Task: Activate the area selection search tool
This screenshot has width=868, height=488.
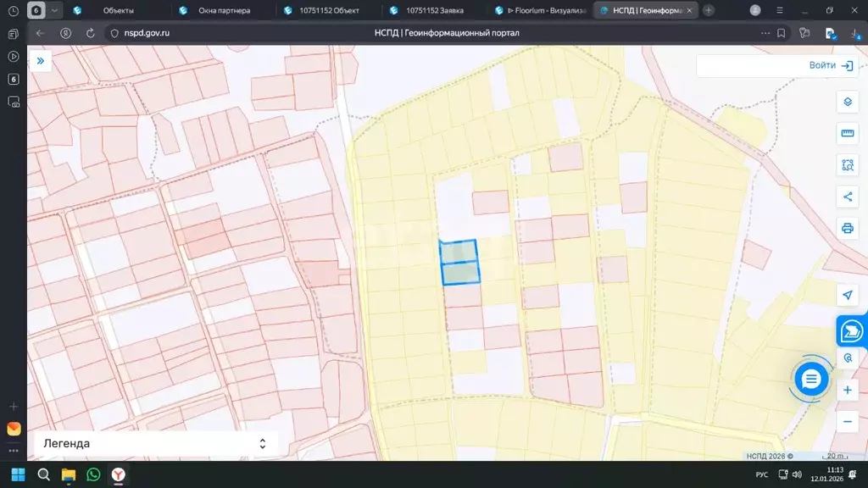Action: (847, 165)
